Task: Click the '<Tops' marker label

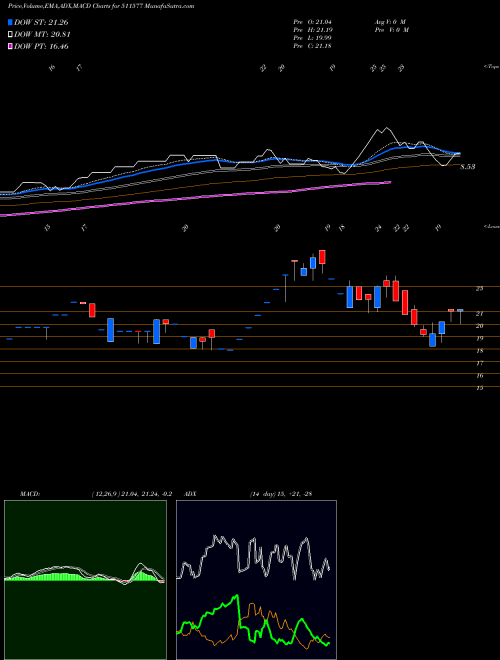Action: tap(491, 67)
